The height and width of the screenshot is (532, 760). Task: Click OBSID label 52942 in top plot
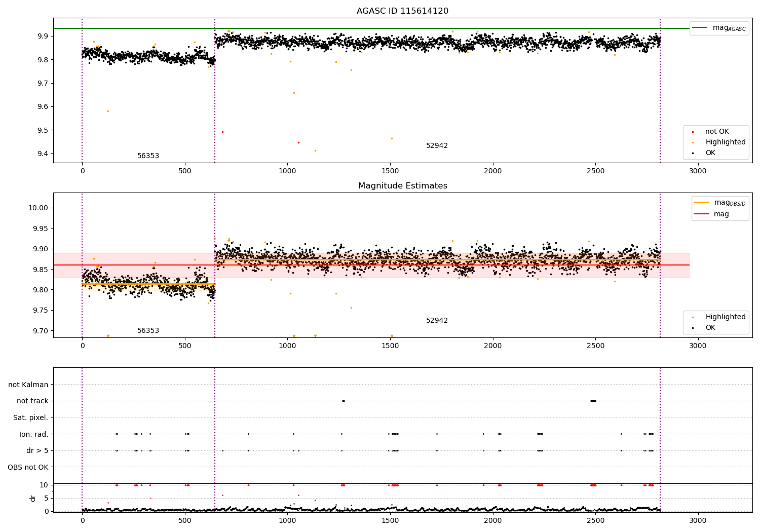coord(437,146)
